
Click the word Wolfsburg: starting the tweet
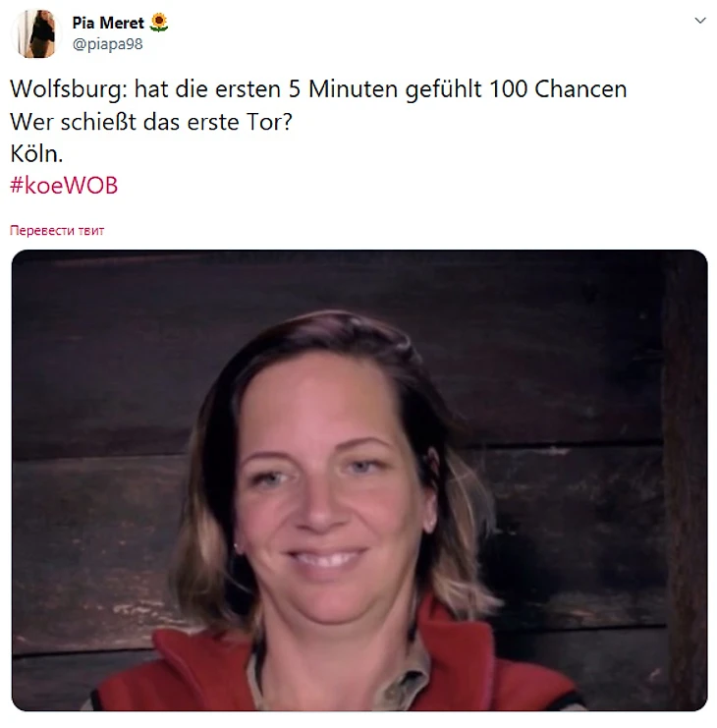click(68, 88)
